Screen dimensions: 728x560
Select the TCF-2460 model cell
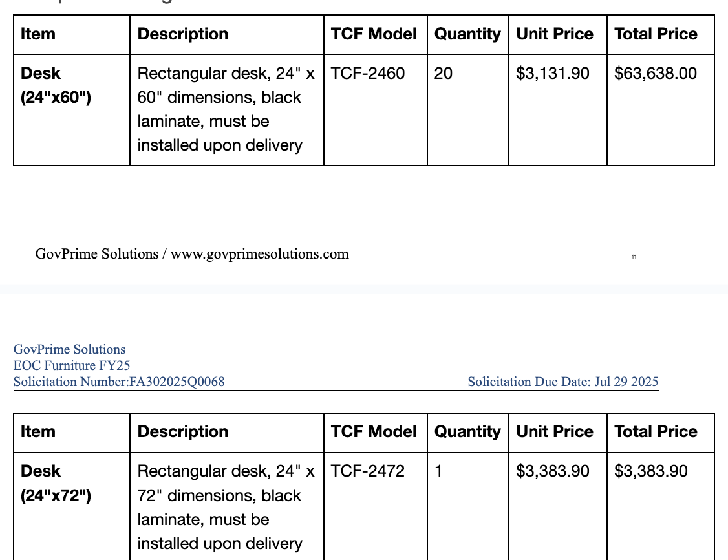point(375,109)
